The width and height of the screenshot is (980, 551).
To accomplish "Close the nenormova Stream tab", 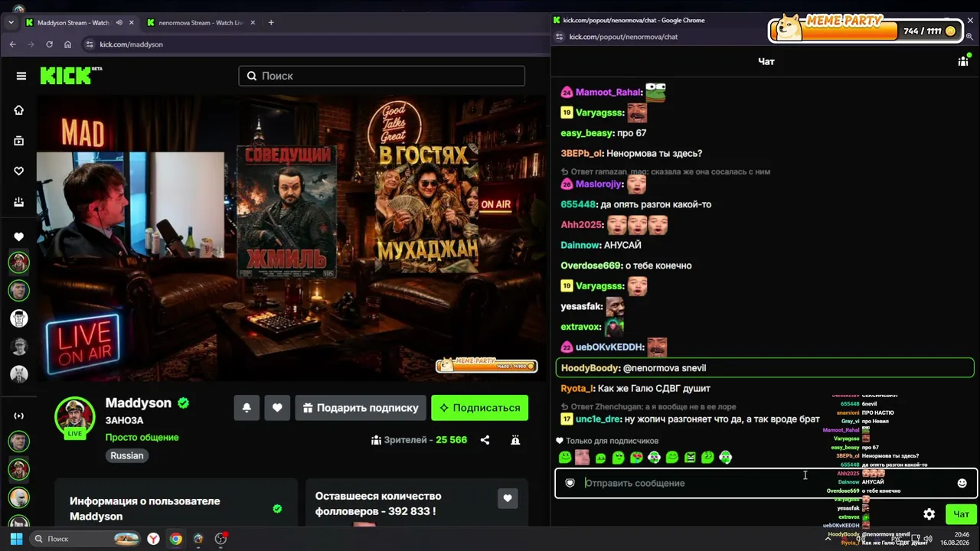I will [252, 23].
